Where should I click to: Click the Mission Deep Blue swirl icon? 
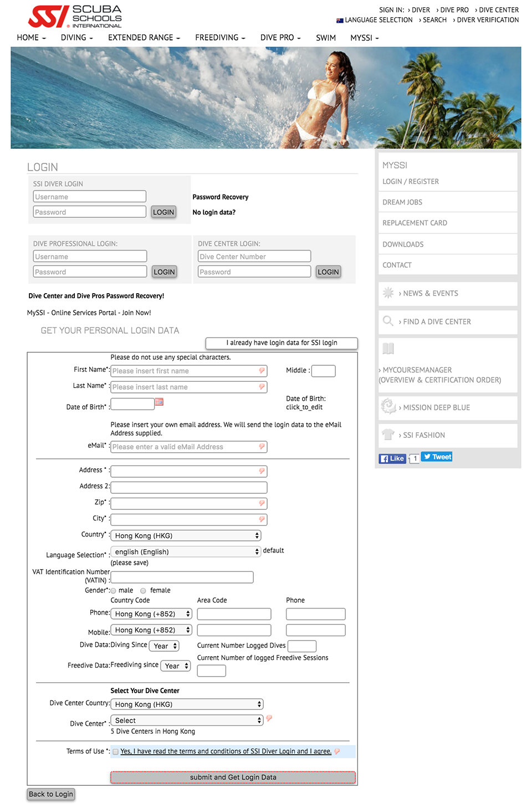click(x=388, y=406)
